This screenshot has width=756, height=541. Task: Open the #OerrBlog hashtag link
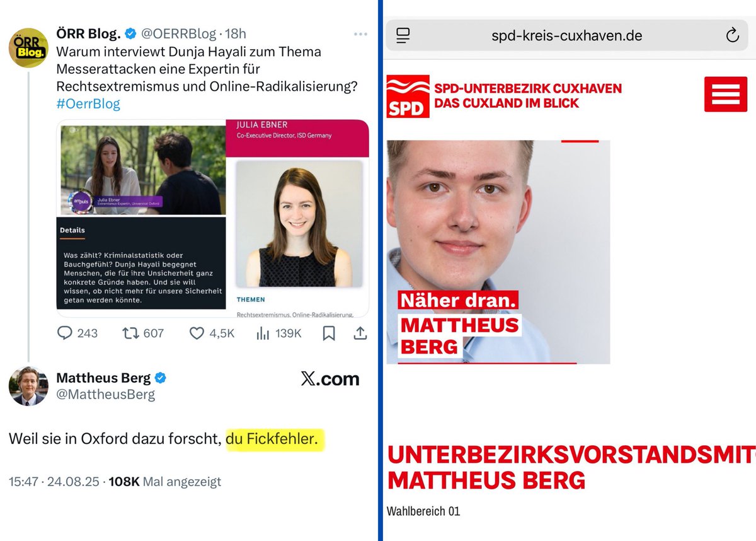click(x=88, y=103)
